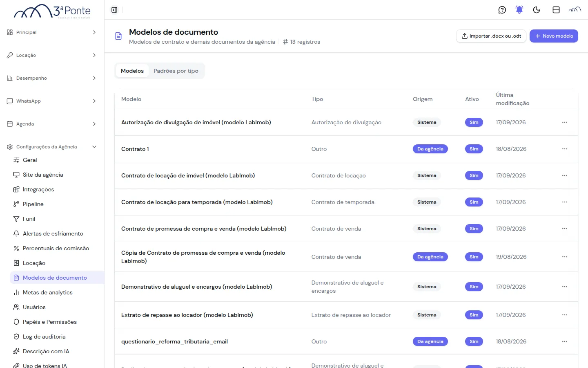Toggle Sim badge for Contrato de locação para temporada
This screenshot has height=368, width=588.
point(474,202)
